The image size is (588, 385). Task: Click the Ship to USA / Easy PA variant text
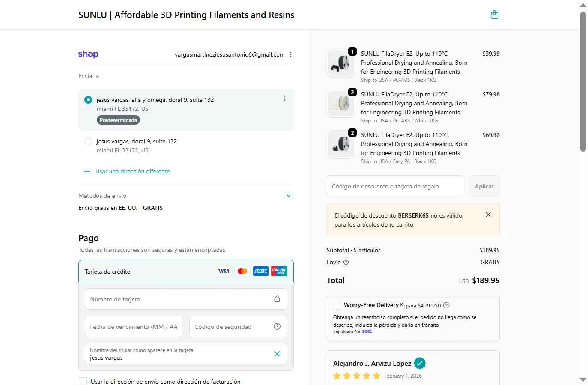(399, 161)
